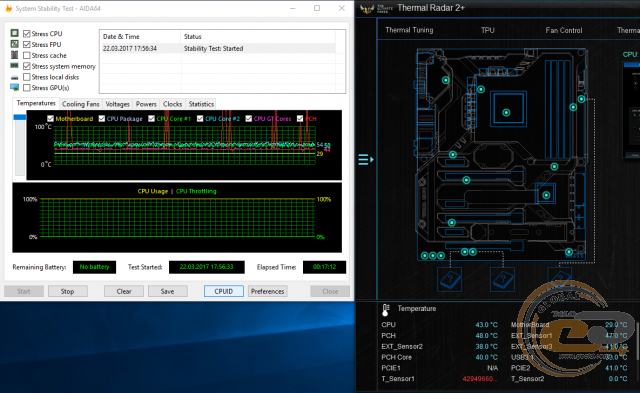Click PCIE2 41.0 °C reading
This screenshot has height=393, width=640.
pyautogui.click(x=616, y=368)
